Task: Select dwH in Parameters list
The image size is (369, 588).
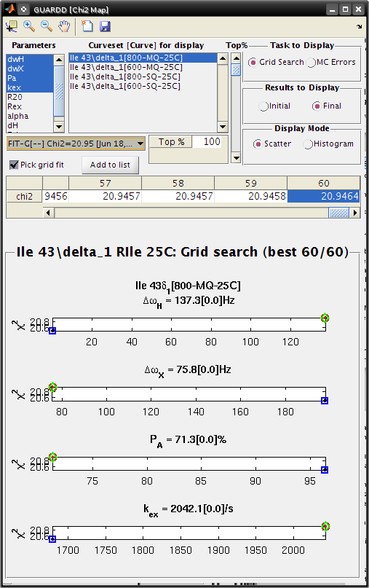Action: click(30, 59)
